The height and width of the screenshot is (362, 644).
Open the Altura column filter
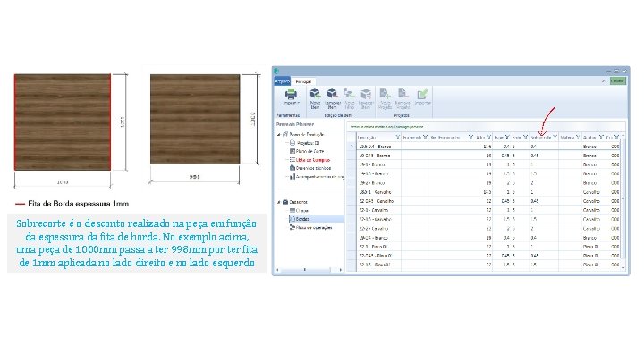[x=488, y=137]
